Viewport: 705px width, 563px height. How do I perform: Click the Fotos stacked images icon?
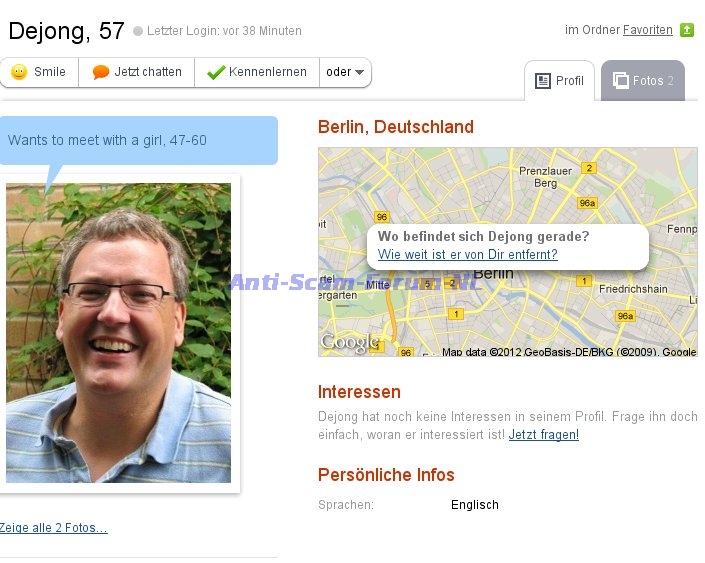(620, 81)
